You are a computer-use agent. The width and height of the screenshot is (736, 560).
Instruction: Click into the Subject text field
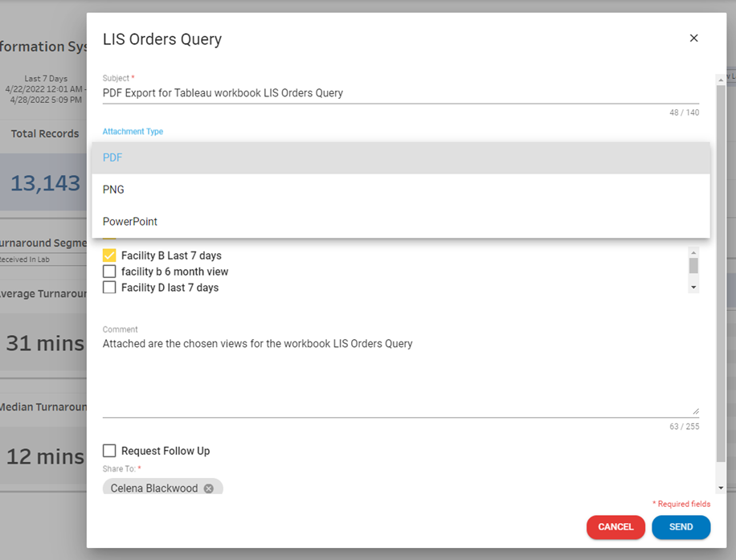(x=400, y=93)
